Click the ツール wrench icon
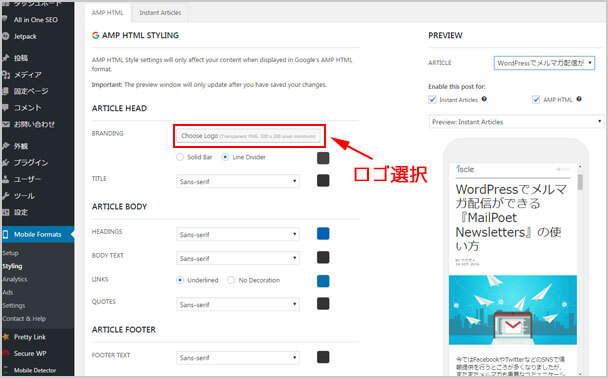The height and width of the screenshot is (378, 608). [x=5, y=196]
